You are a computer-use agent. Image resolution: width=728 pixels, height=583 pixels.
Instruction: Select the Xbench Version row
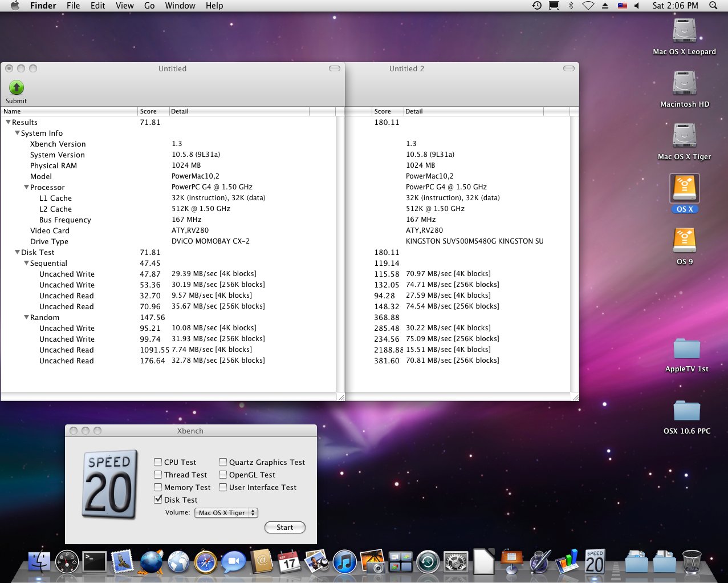pyautogui.click(x=168, y=144)
